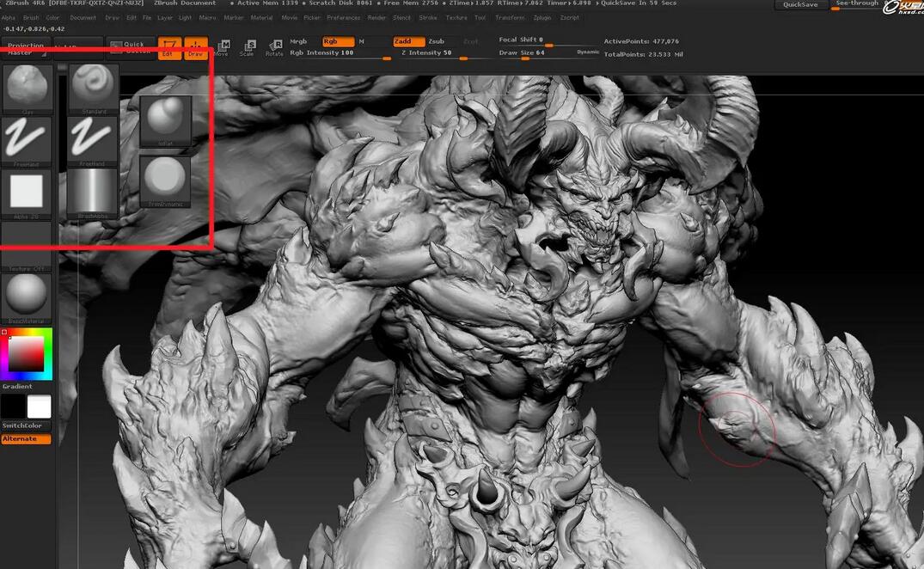Activate the Move transform icon
The image size is (924, 569).
222,48
